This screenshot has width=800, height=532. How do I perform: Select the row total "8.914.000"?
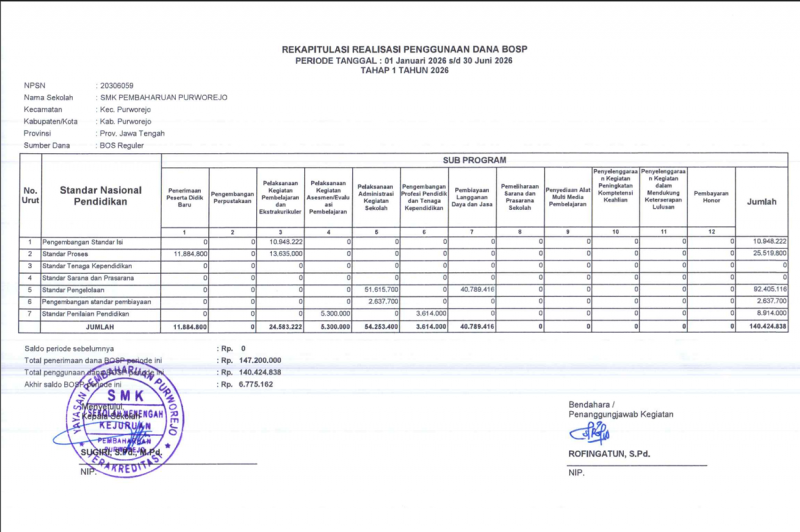pyautogui.click(x=771, y=314)
